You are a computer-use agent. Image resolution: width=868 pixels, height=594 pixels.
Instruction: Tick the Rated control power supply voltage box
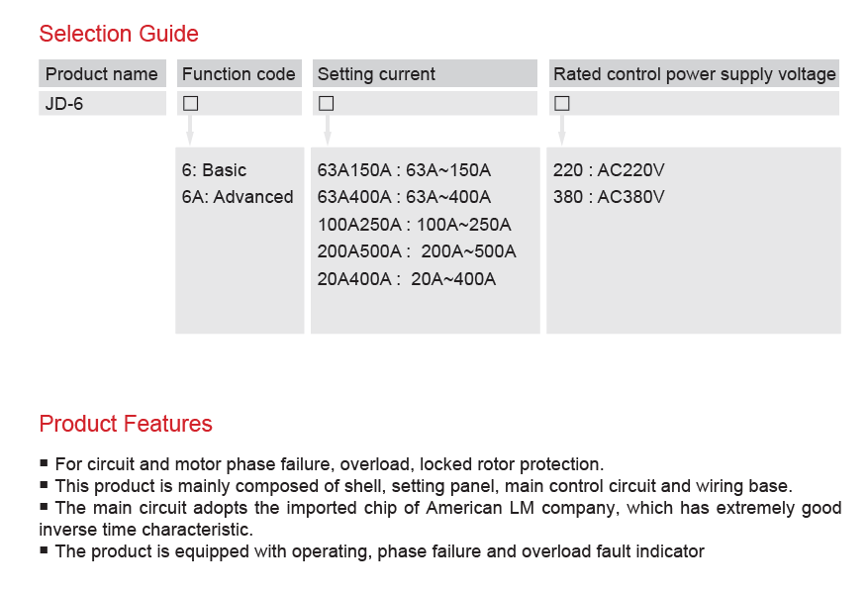coord(562,103)
